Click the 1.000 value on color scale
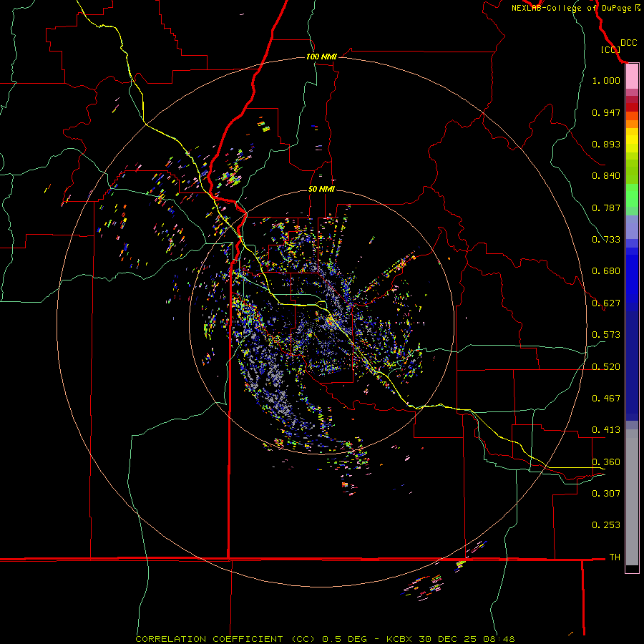Viewport: 644px width, 644px height. point(606,80)
